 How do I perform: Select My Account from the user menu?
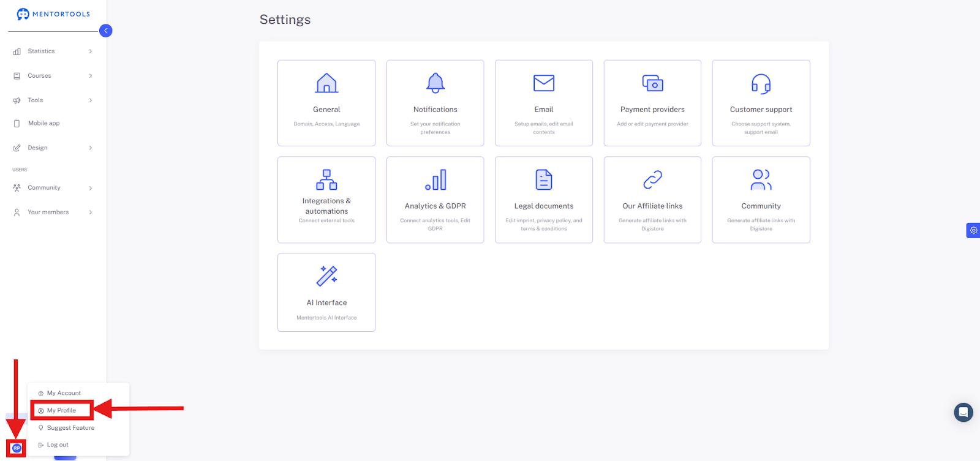coord(64,393)
